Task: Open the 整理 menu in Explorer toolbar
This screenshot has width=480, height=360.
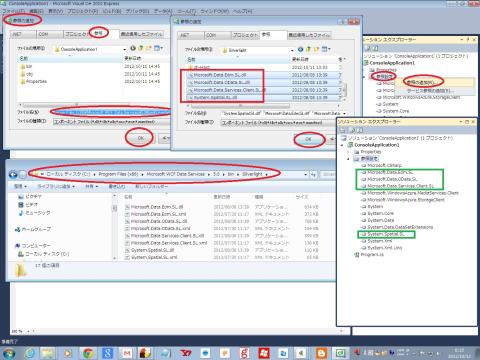Action: (x=20, y=186)
